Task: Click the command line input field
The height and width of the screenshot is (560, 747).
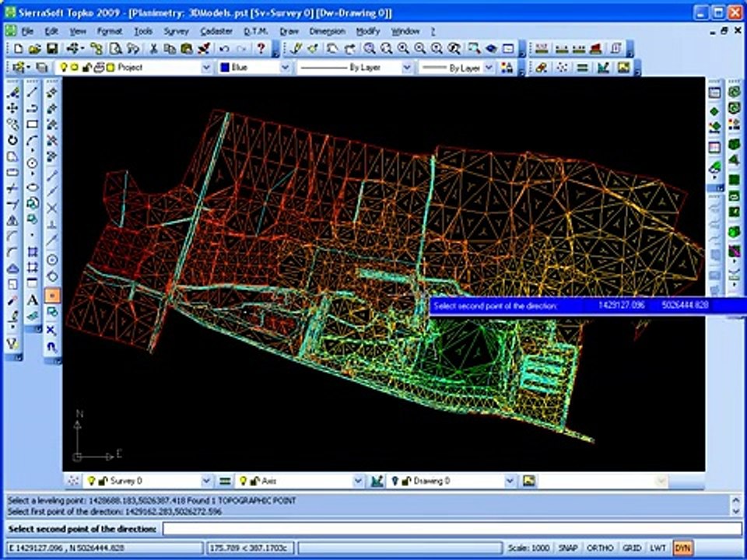Action: [x=451, y=529]
